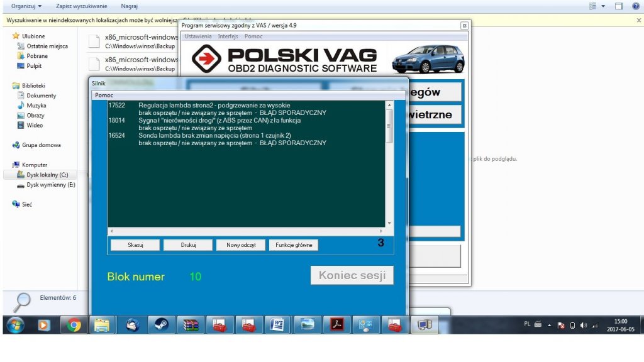Open the Organizuj dropdown in Explorer

(26, 6)
